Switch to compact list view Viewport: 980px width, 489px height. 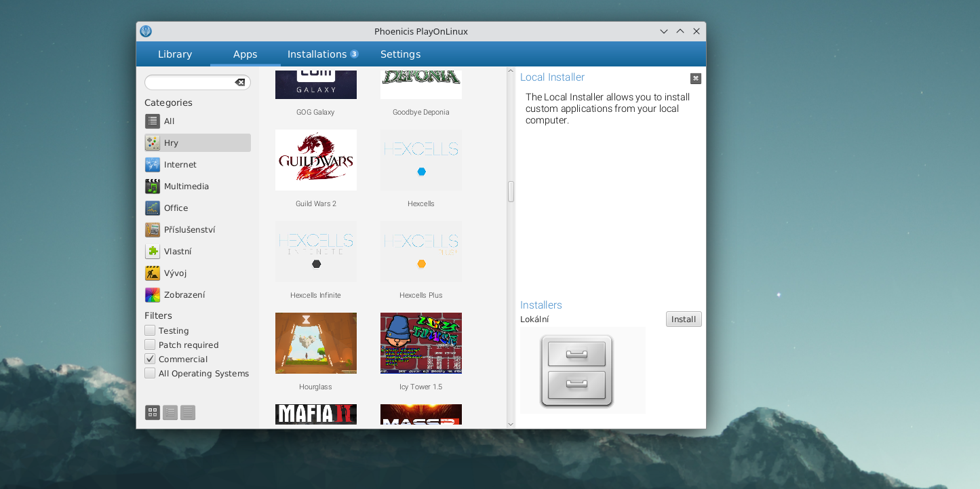coord(170,412)
